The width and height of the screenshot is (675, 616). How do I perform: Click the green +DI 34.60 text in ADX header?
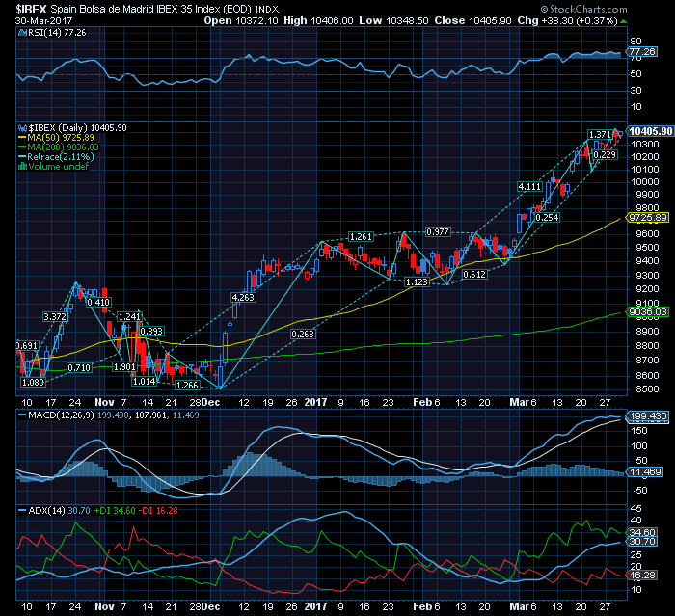[115, 511]
